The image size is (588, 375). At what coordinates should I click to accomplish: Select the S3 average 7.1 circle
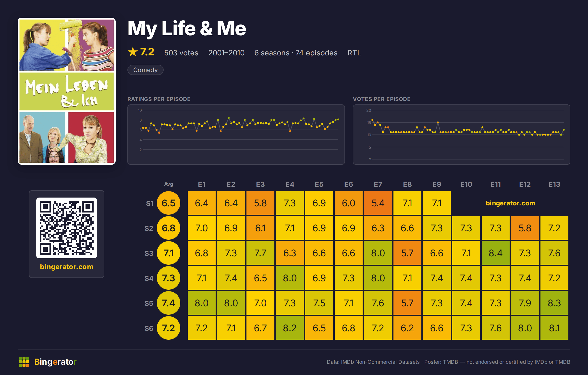click(x=169, y=253)
